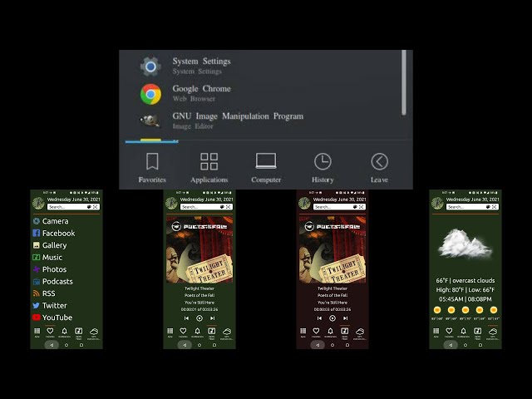This screenshot has width=532, height=399.
Task: Tap Twilight Theater album art on green phone
Action: (x=199, y=249)
